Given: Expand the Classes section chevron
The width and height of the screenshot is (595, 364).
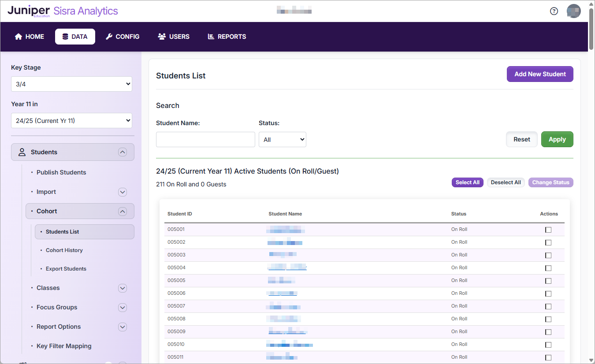Looking at the screenshot, I should pos(123,288).
